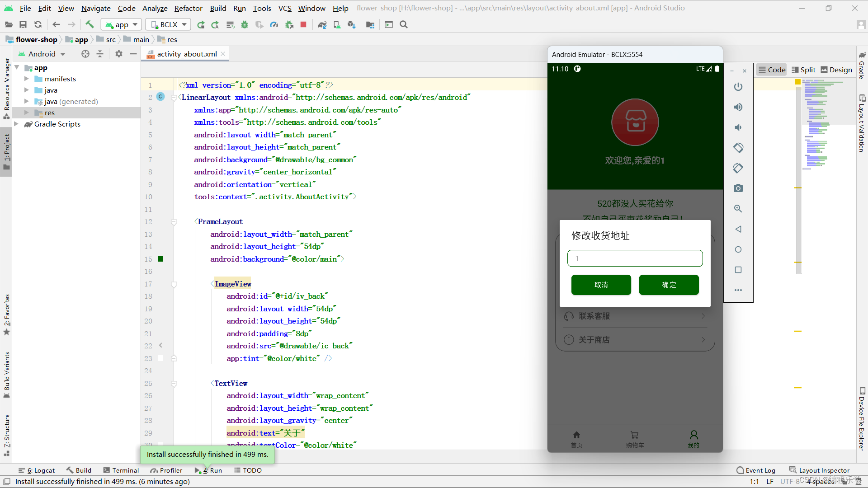
Task: Open the Project Structure icon
Action: point(370,24)
